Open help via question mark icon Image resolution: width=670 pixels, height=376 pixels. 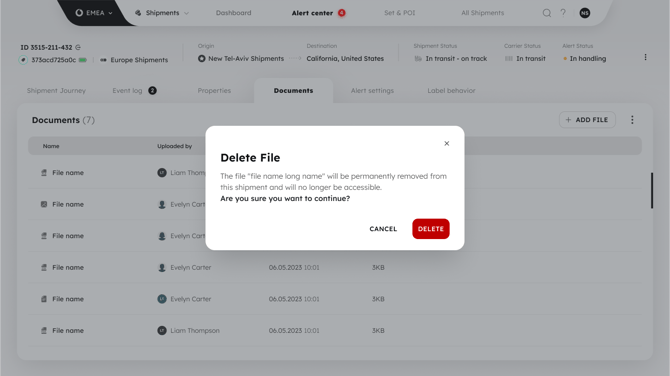pyautogui.click(x=563, y=13)
